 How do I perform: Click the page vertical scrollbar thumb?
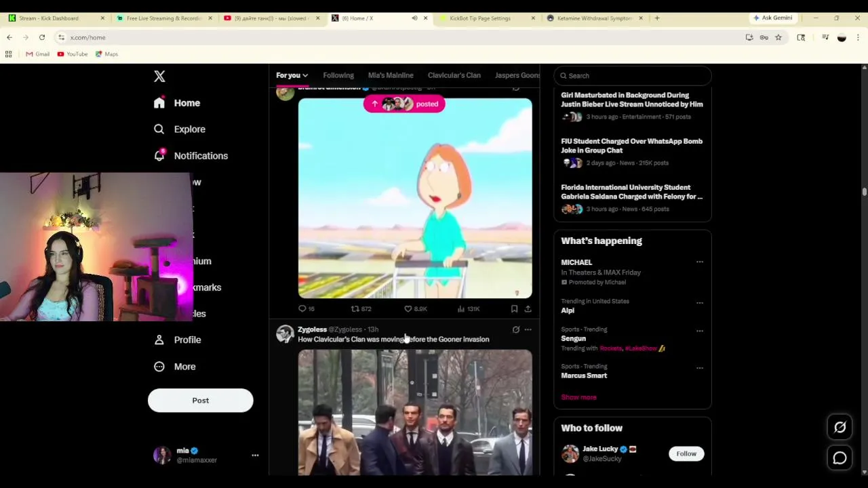click(865, 192)
